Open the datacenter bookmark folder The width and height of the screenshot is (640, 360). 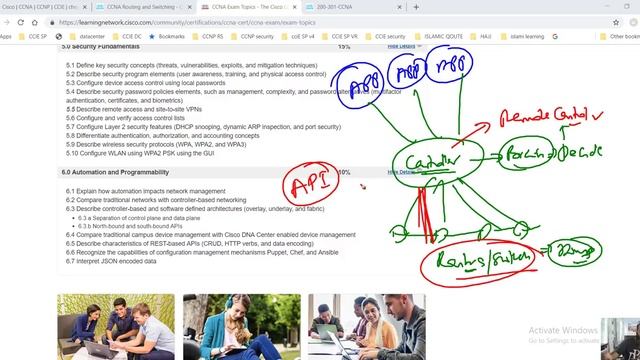(87, 36)
